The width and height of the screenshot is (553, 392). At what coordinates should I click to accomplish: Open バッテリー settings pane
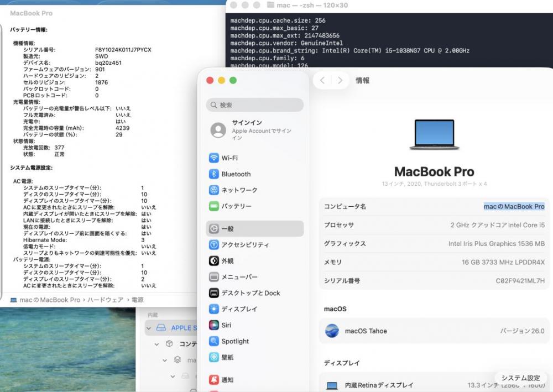click(236, 206)
